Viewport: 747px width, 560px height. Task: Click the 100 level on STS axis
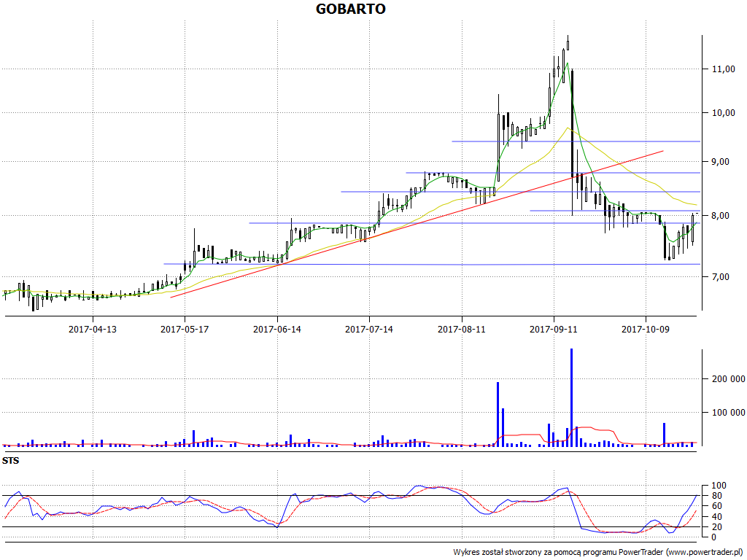(x=719, y=486)
